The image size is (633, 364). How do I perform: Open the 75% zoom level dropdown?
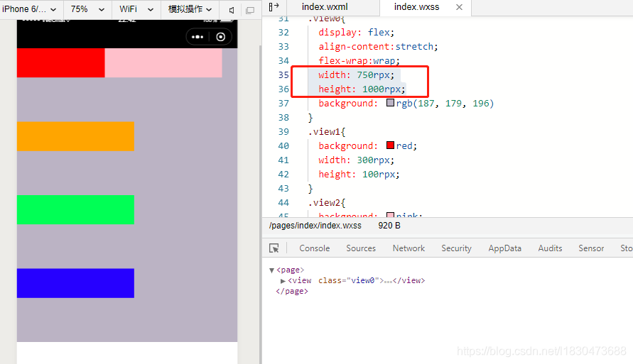pos(87,9)
